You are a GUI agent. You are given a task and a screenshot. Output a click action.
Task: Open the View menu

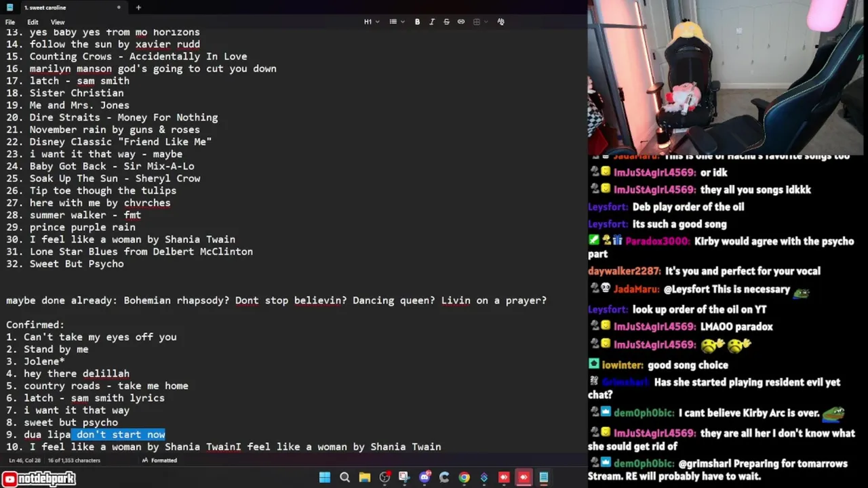[58, 22]
